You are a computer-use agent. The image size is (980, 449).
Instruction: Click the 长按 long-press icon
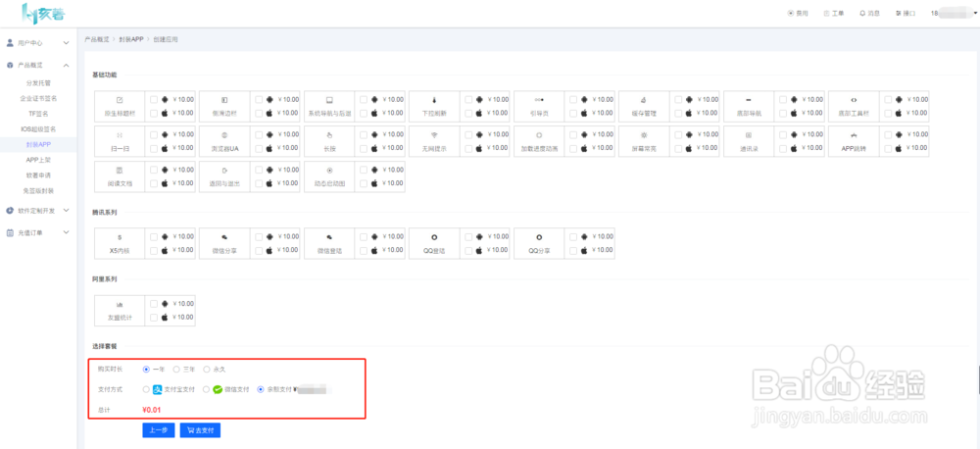(x=329, y=135)
